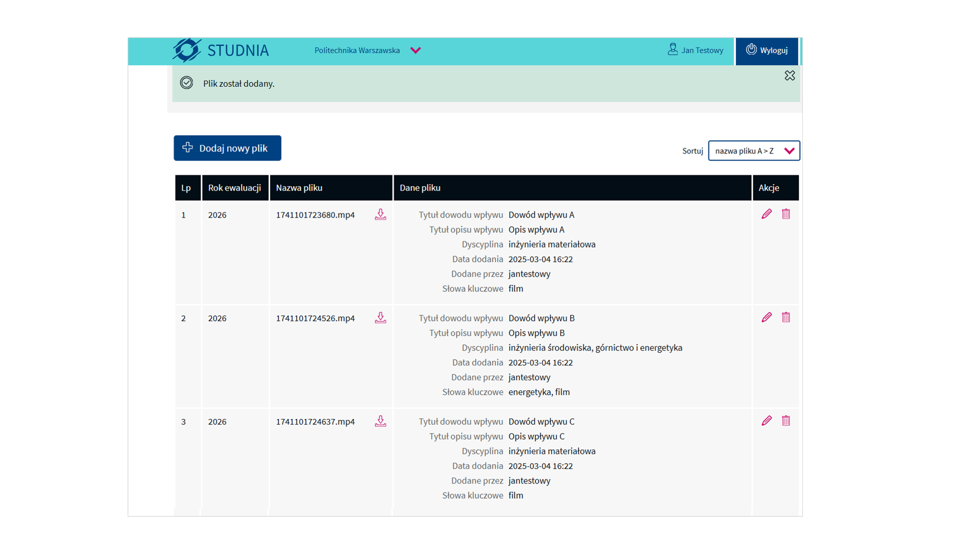Download file 1741101723680.mp4

pos(380,215)
